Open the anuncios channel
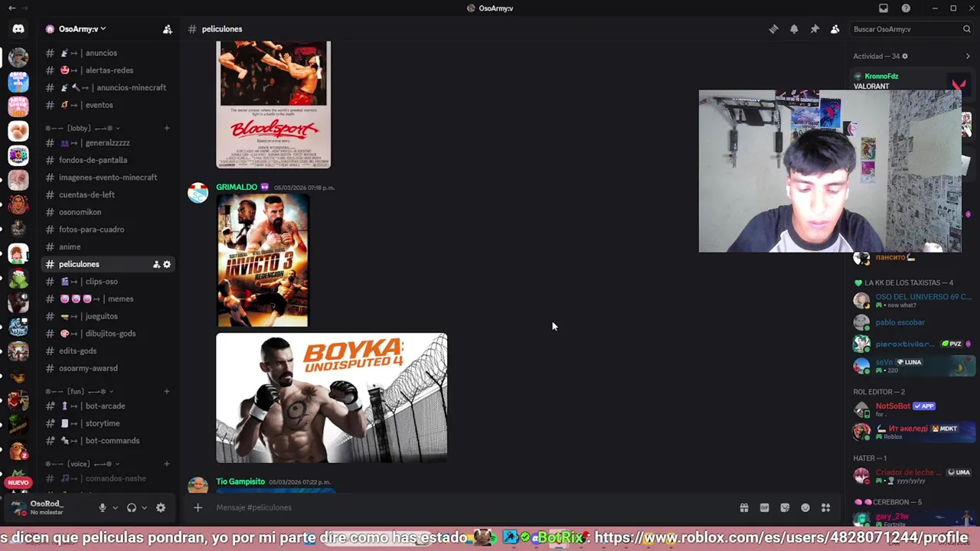 pyautogui.click(x=108, y=53)
